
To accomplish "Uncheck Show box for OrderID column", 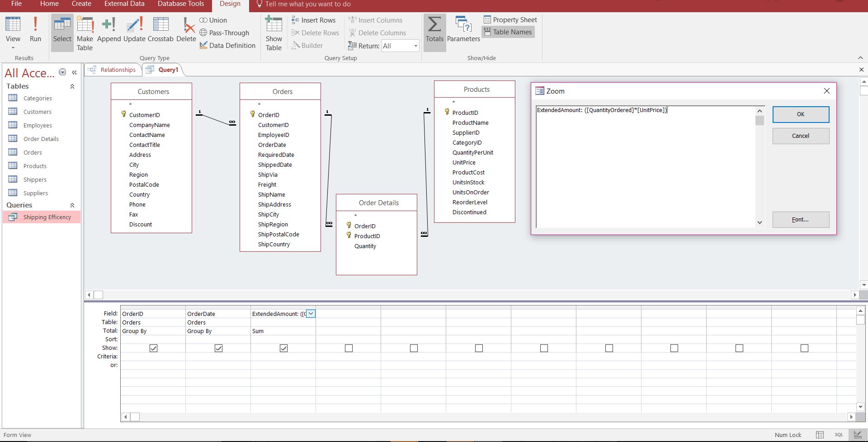I will [153, 348].
